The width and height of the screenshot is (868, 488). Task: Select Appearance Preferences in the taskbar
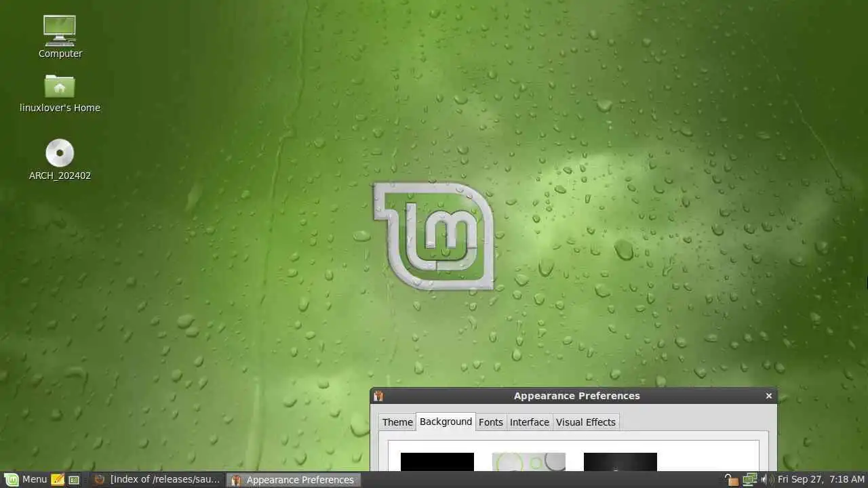(293, 479)
